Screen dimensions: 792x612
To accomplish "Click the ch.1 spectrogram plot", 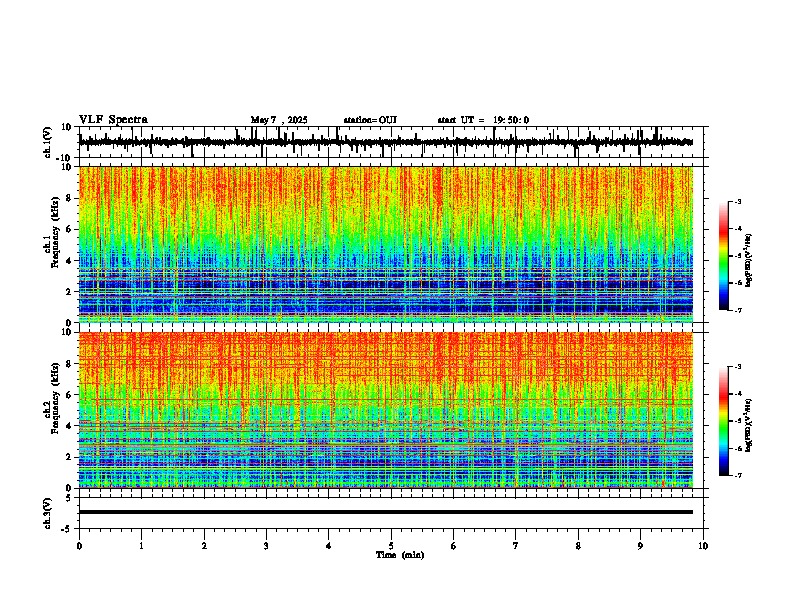I will pyautogui.click(x=386, y=244).
